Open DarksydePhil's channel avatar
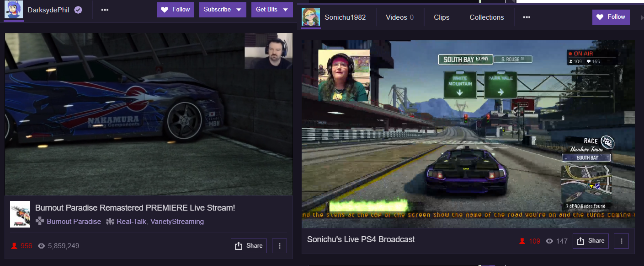 [14, 10]
